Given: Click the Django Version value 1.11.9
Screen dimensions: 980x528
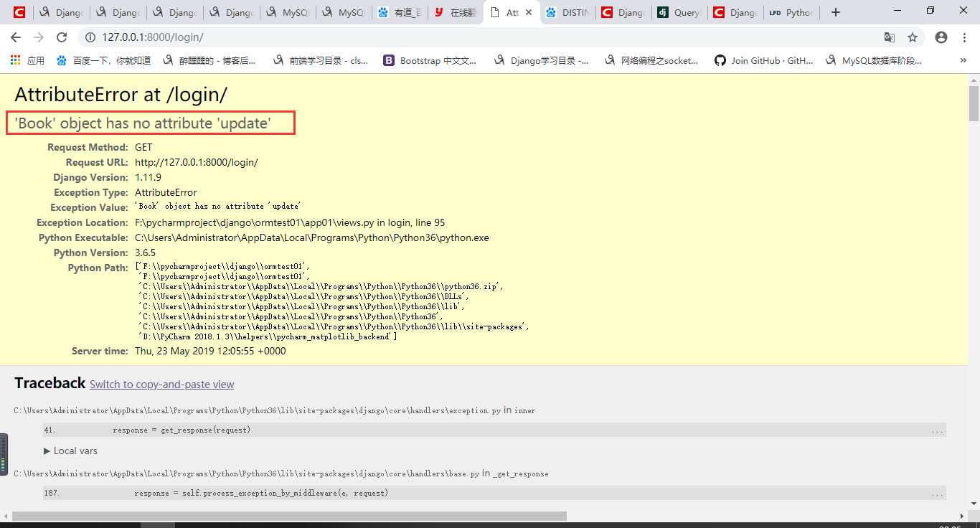Looking at the screenshot, I should [x=148, y=177].
